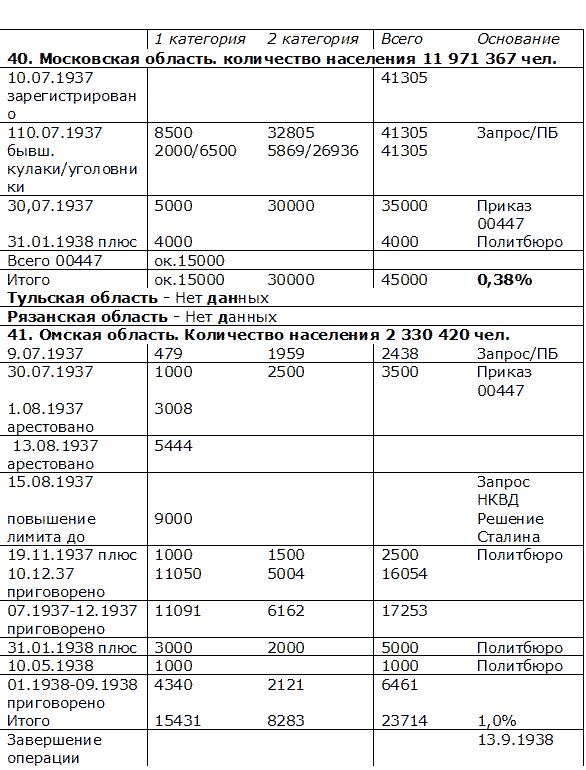586x770 pixels.
Task: Click the completion date 13.9.1938
Action: [515, 740]
